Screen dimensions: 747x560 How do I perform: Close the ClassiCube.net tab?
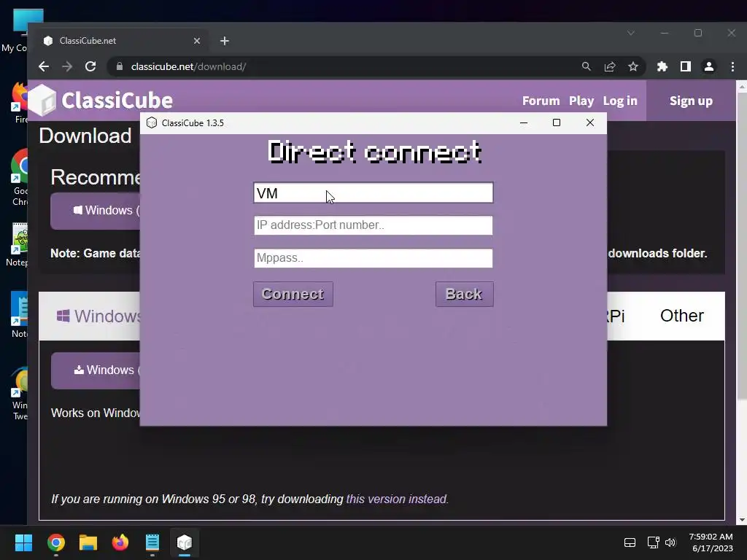point(197,41)
